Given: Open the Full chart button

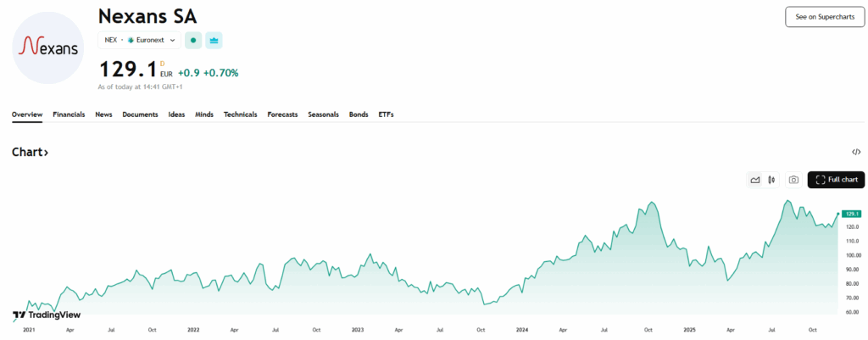Looking at the screenshot, I should (836, 180).
